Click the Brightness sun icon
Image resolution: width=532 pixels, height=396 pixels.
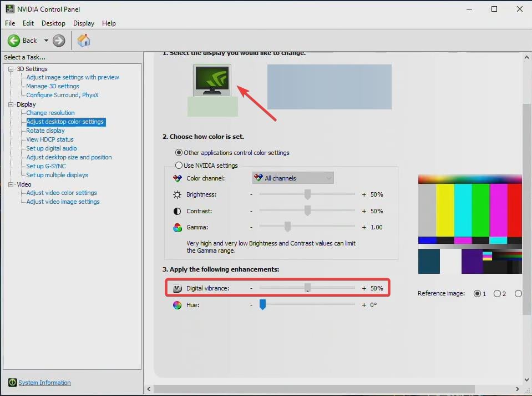tap(177, 194)
